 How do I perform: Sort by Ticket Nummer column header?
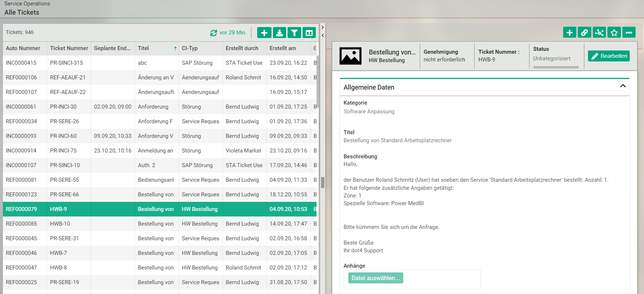[69, 48]
